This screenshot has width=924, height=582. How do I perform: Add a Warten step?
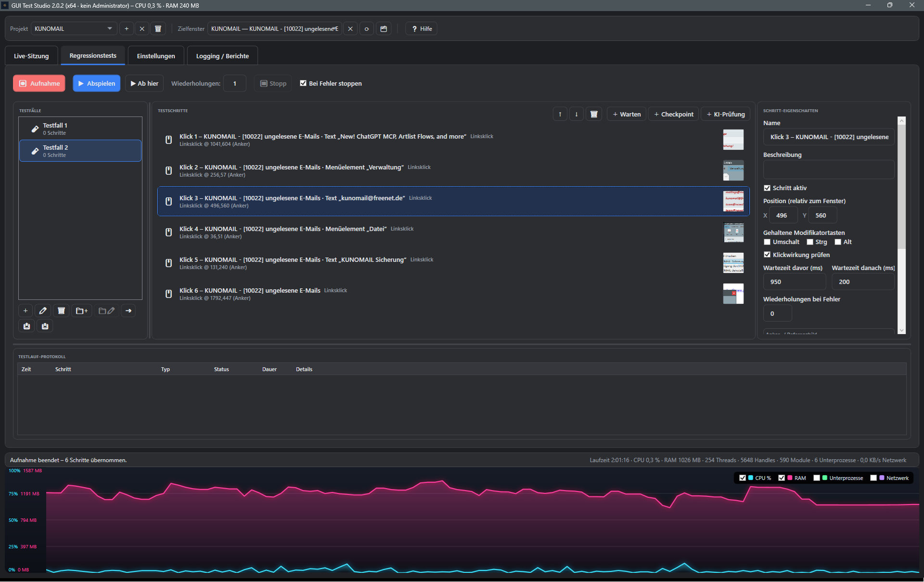627,115
